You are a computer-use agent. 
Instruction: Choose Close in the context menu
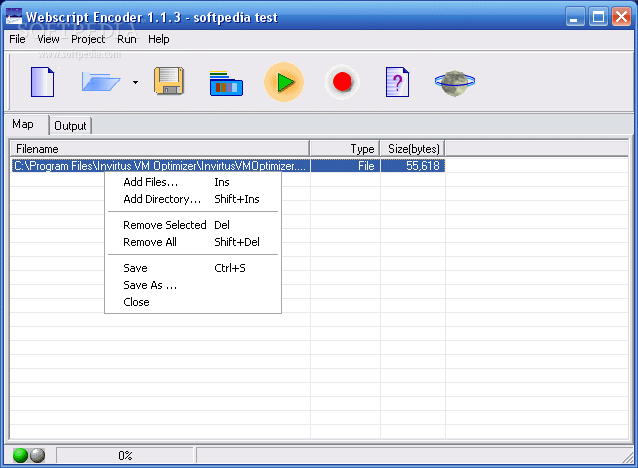click(193, 302)
